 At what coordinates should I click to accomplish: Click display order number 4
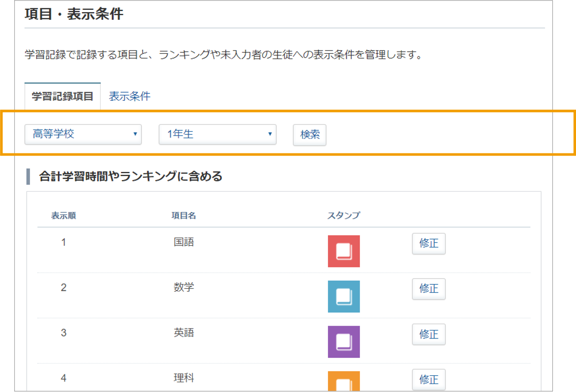click(64, 378)
